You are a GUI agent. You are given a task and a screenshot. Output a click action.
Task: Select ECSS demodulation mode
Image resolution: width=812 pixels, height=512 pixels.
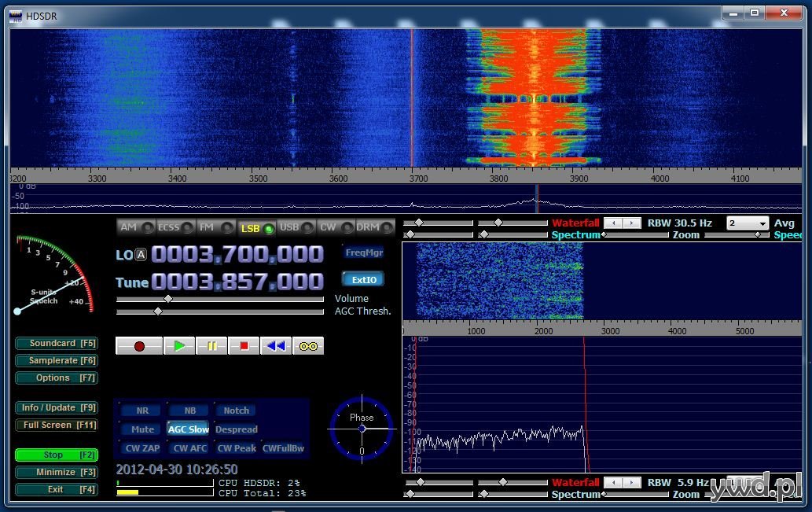point(175,227)
